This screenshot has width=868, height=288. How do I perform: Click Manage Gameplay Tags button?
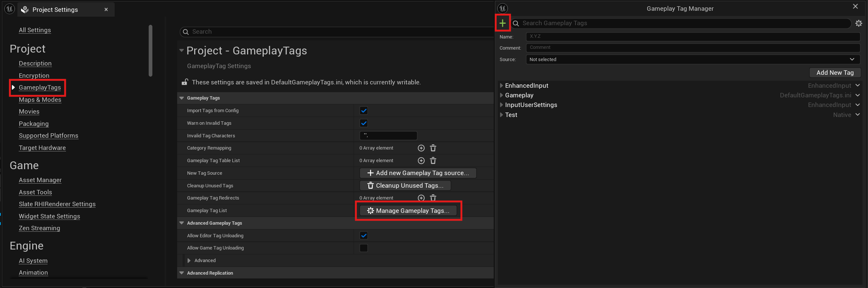(408, 211)
